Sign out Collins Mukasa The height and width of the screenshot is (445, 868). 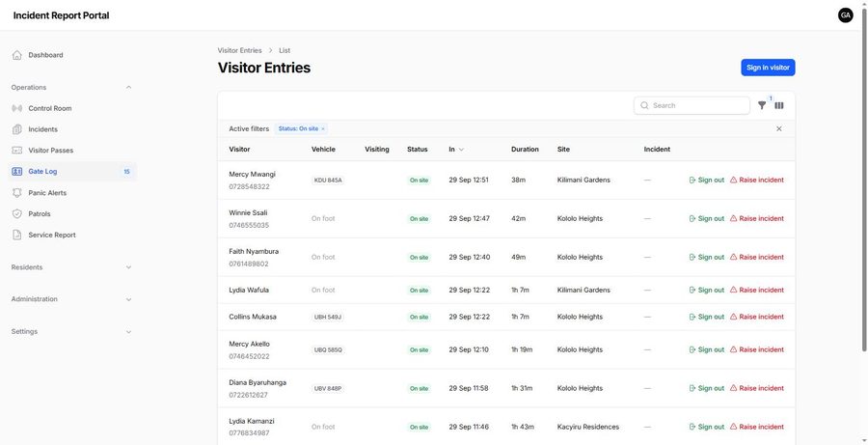pyautogui.click(x=706, y=317)
